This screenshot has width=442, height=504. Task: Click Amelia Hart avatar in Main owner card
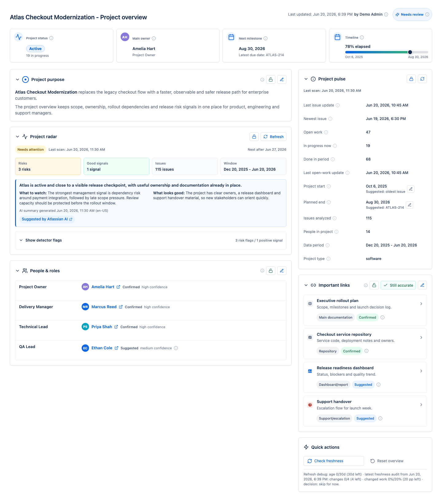pyautogui.click(x=125, y=37)
